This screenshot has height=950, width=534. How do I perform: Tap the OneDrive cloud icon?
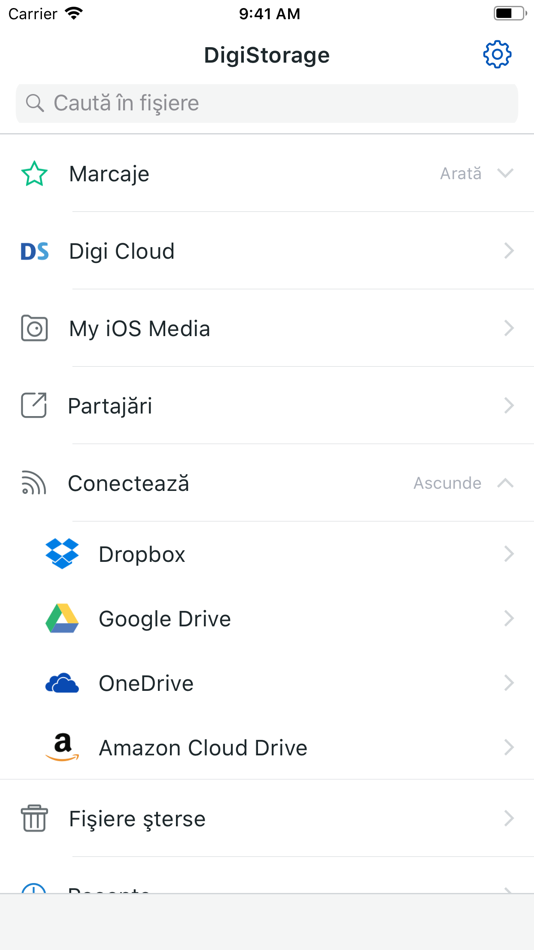[62, 683]
